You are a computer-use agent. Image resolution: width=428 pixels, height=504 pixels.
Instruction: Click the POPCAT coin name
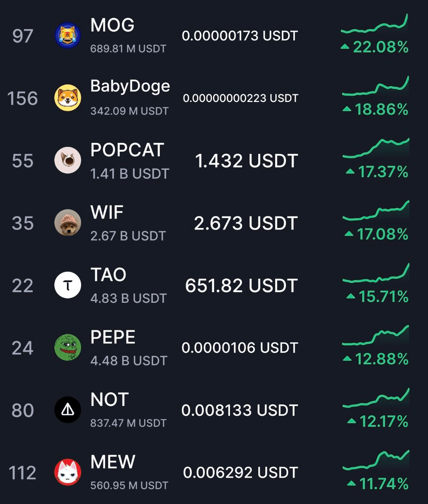tap(127, 150)
